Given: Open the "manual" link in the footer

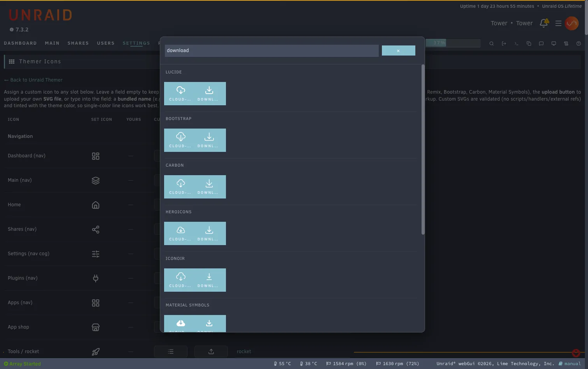Looking at the screenshot, I should (570, 364).
